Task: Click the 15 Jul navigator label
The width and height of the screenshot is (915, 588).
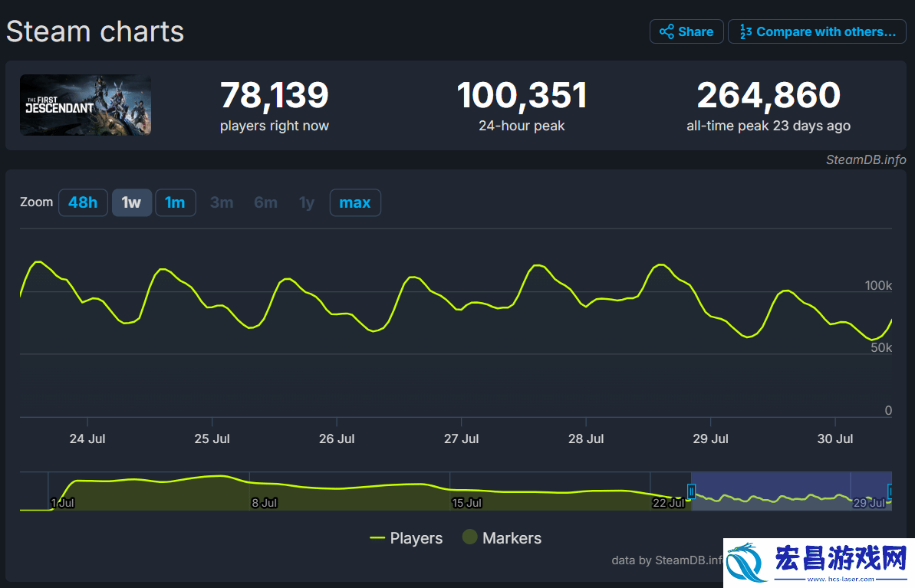Action: pos(467,503)
